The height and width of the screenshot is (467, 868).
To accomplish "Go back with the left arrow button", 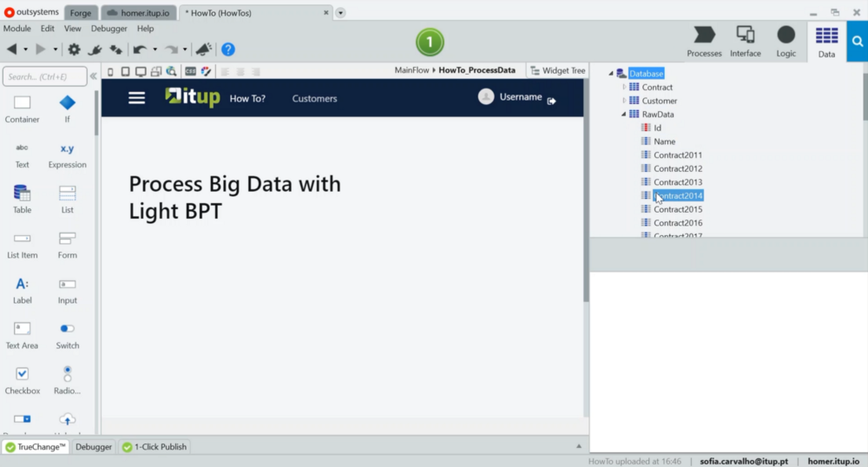I will 11,49.
